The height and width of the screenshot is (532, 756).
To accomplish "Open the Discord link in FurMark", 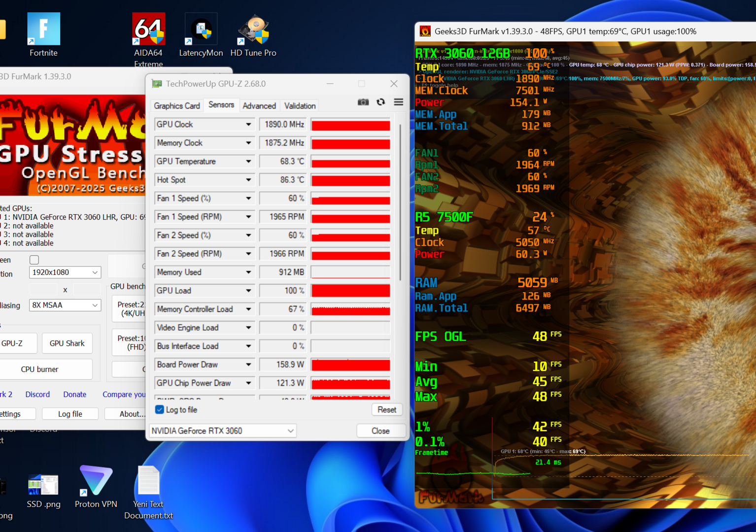I will [x=37, y=394].
